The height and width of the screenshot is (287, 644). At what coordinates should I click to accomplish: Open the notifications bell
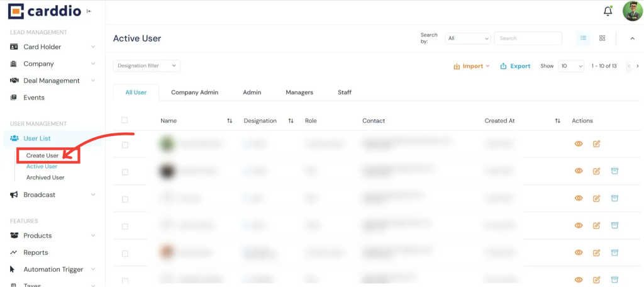(608, 11)
